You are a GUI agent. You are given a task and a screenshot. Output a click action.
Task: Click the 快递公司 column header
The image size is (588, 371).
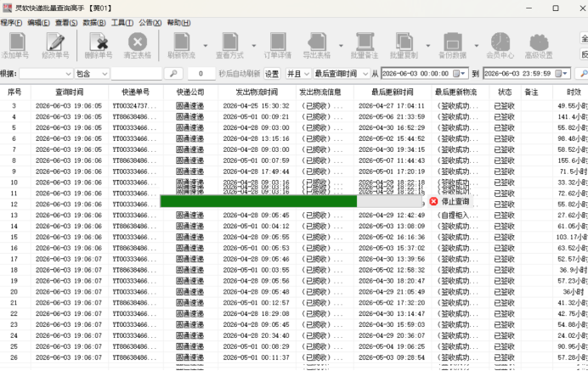click(190, 93)
